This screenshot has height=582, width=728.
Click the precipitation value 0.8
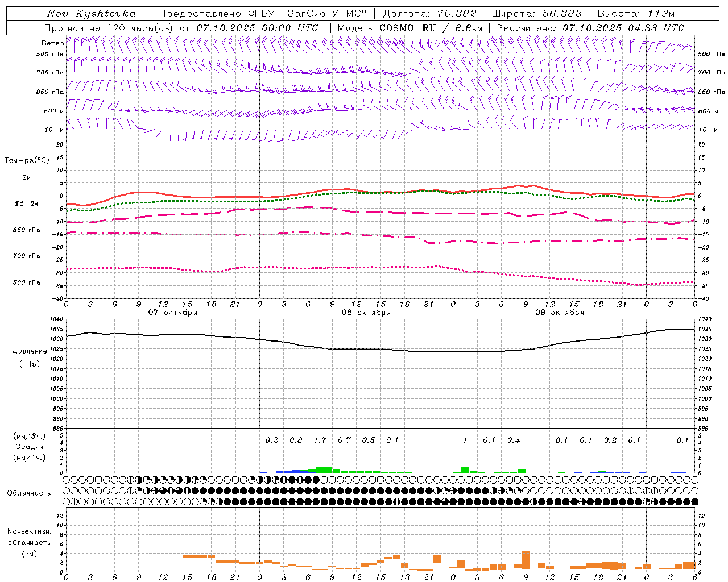296,440
